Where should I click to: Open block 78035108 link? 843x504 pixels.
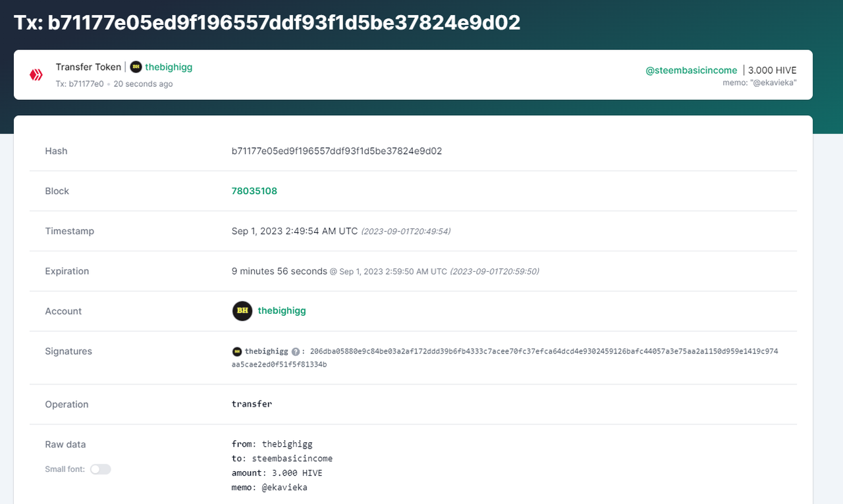click(x=254, y=191)
